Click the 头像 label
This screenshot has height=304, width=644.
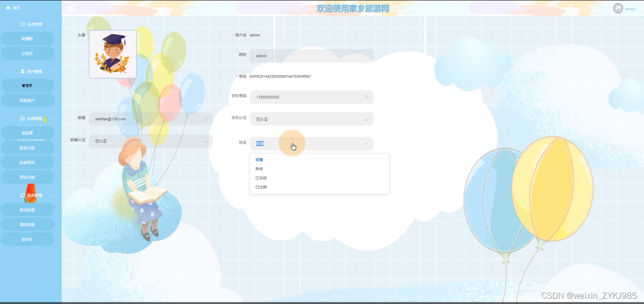click(81, 35)
